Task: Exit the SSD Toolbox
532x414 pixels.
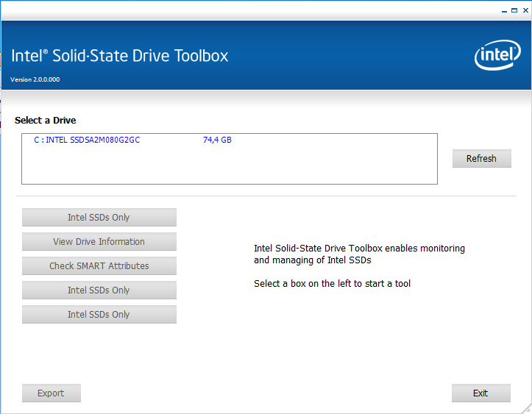Action: [x=480, y=393]
